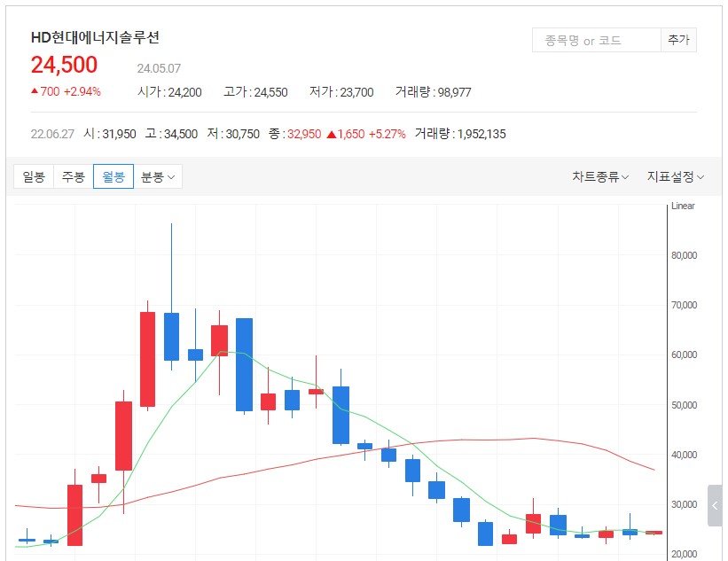
Task: Click the 종목명 or 코드 search field
Action: [595, 39]
